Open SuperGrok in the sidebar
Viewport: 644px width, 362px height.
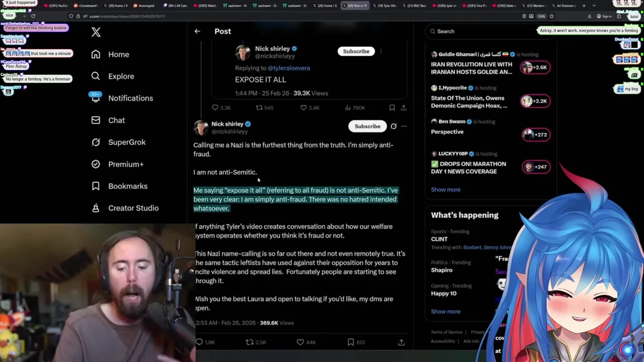(x=118, y=142)
